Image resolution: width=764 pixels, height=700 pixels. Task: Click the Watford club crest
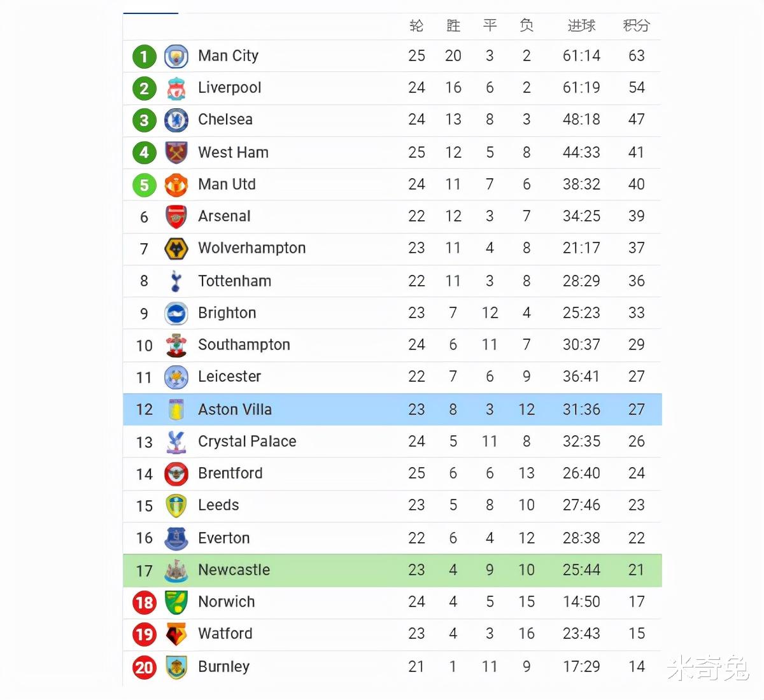[176, 634]
